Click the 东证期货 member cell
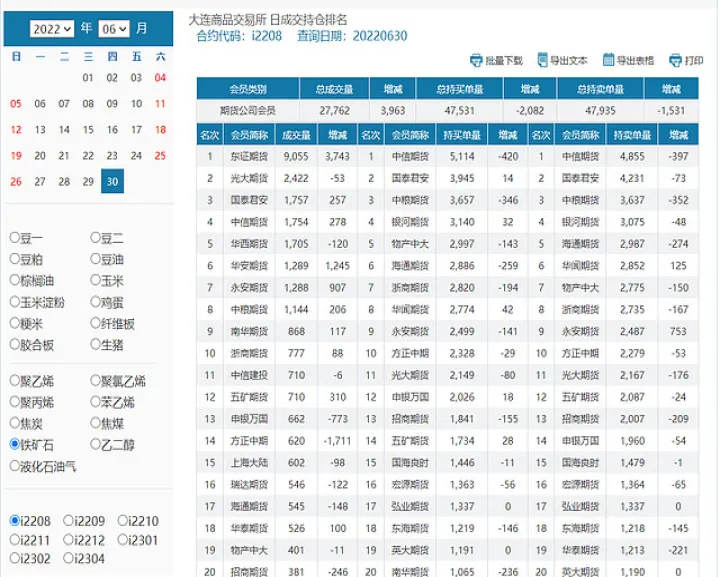This screenshot has height=577, width=720. 249,157
